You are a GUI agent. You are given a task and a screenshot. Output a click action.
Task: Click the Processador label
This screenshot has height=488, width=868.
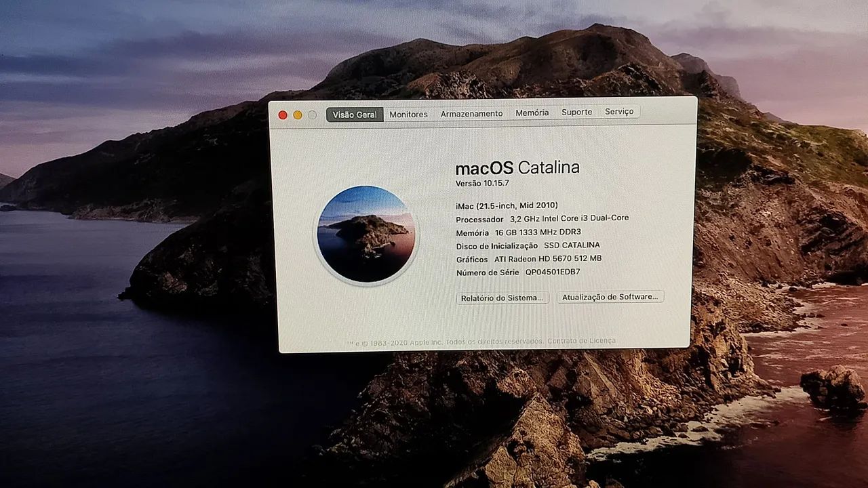[x=480, y=220]
